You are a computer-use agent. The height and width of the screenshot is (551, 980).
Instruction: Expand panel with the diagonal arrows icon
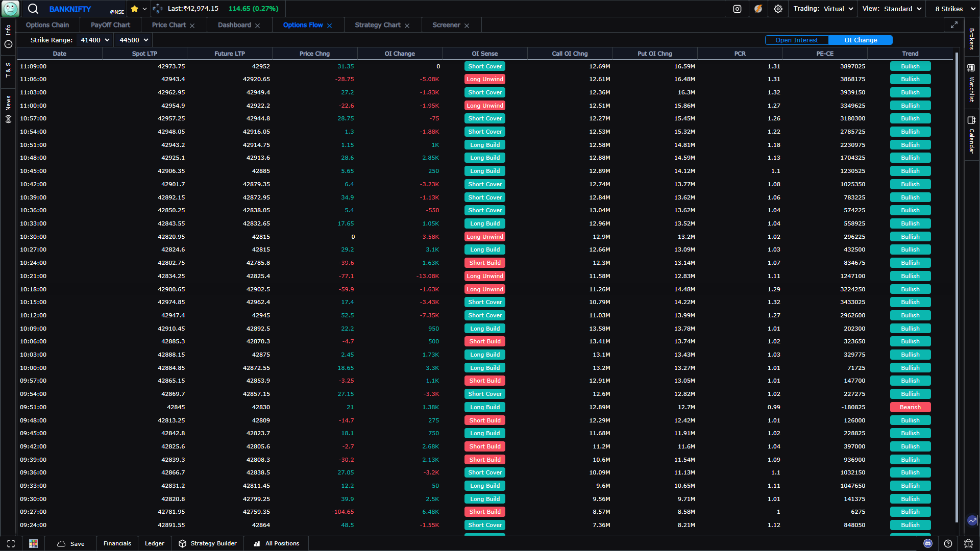pos(954,24)
